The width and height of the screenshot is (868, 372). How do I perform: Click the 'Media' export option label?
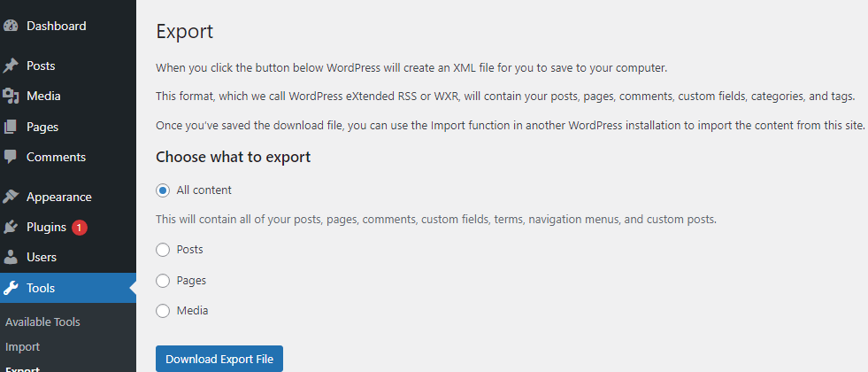pyautogui.click(x=192, y=311)
